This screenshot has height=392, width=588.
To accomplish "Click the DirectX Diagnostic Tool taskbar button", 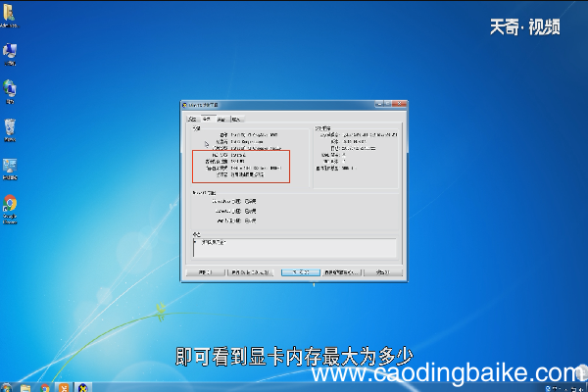I will (x=83, y=387).
